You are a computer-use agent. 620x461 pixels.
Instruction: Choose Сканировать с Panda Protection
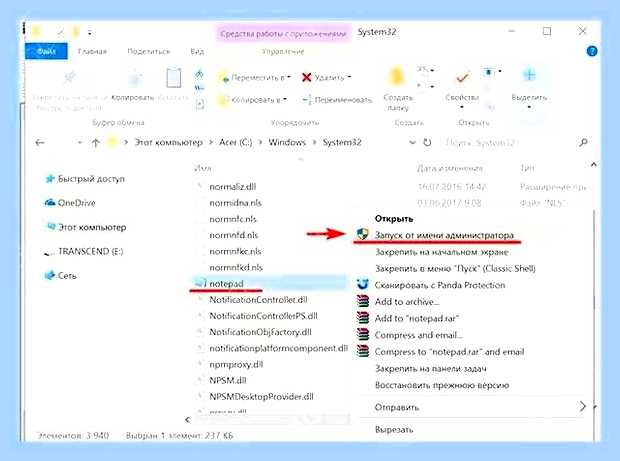pos(440,285)
